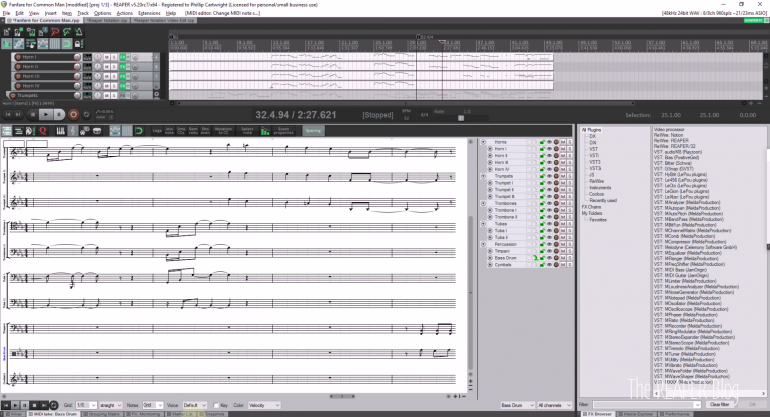Screen dimensions: 770x417
Task: Click the main transport Stop button
Action: pyautogui.click(x=32, y=114)
